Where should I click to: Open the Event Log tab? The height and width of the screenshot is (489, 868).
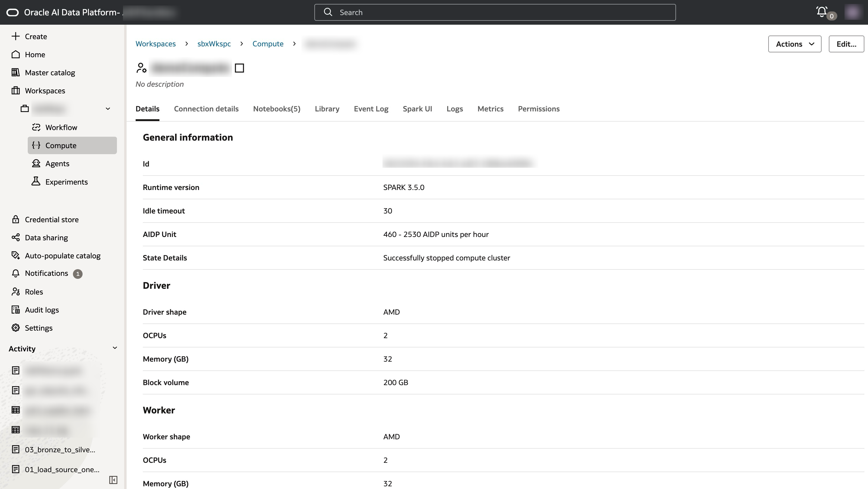pos(371,109)
